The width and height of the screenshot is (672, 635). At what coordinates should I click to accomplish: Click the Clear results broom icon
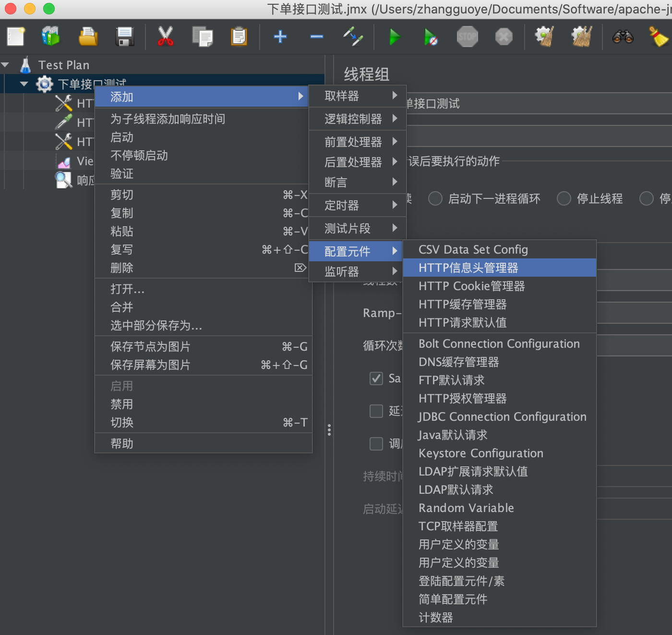point(545,37)
